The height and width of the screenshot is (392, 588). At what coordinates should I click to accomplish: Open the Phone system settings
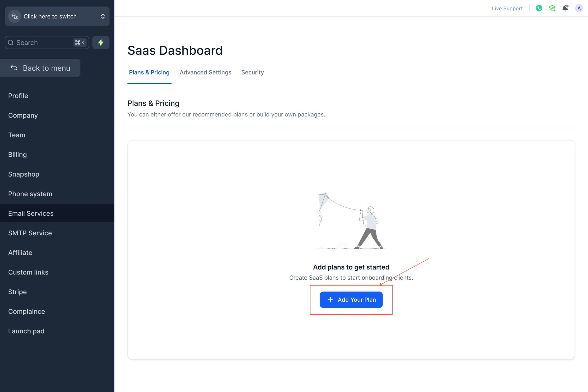click(30, 194)
